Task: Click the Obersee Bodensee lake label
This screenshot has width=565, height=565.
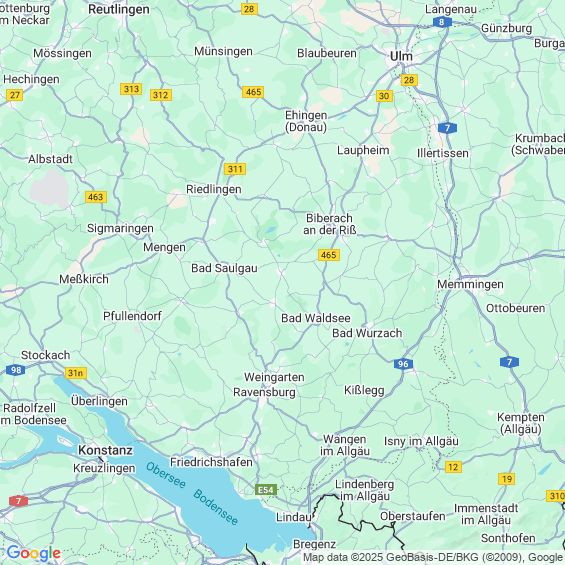Action: [x=192, y=494]
